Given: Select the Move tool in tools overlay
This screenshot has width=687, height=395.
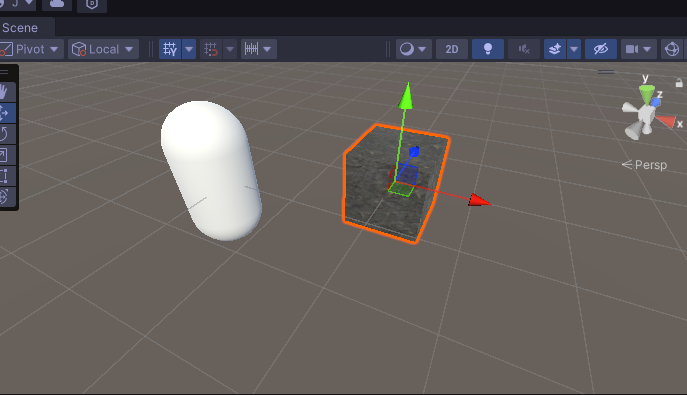Looking at the screenshot, I should click(x=5, y=113).
